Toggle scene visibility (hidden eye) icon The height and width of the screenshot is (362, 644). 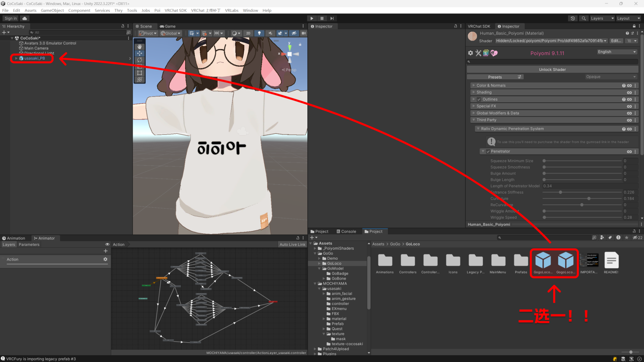click(294, 33)
